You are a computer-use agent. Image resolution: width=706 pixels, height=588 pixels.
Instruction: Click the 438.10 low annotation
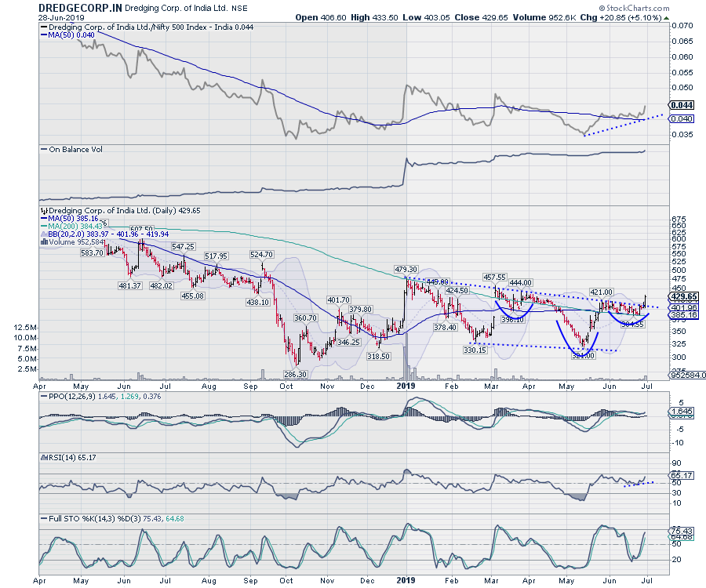(x=257, y=302)
